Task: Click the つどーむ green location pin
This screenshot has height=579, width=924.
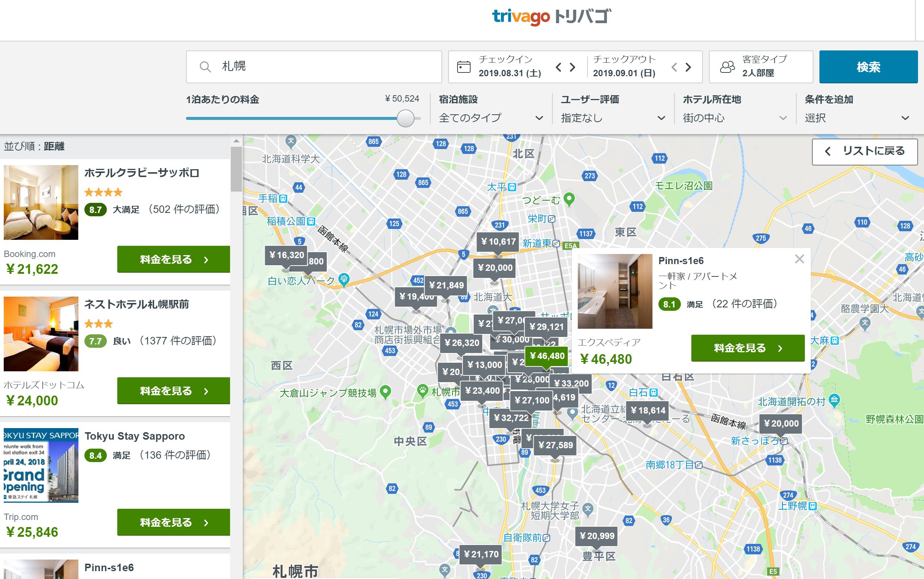Action: coord(570,199)
